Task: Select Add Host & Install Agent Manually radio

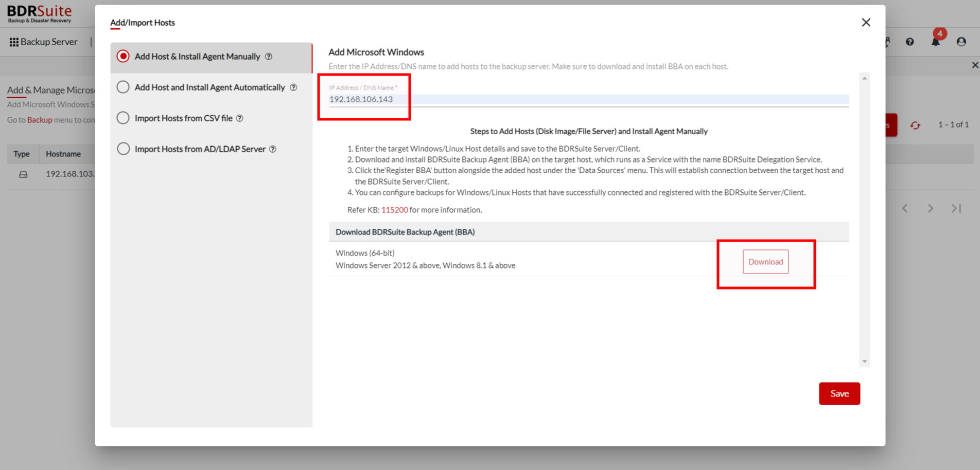Action: [123, 56]
